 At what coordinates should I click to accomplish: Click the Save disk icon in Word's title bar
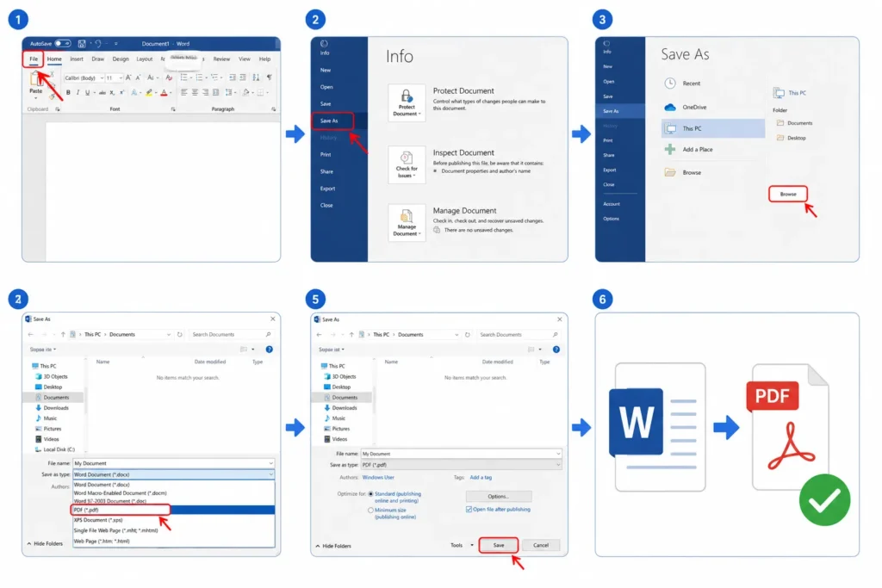coord(82,44)
